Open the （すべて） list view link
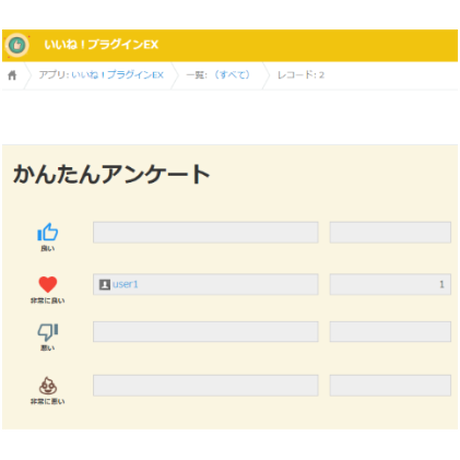The height and width of the screenshot is (460, 460). [x=232, y=75]
